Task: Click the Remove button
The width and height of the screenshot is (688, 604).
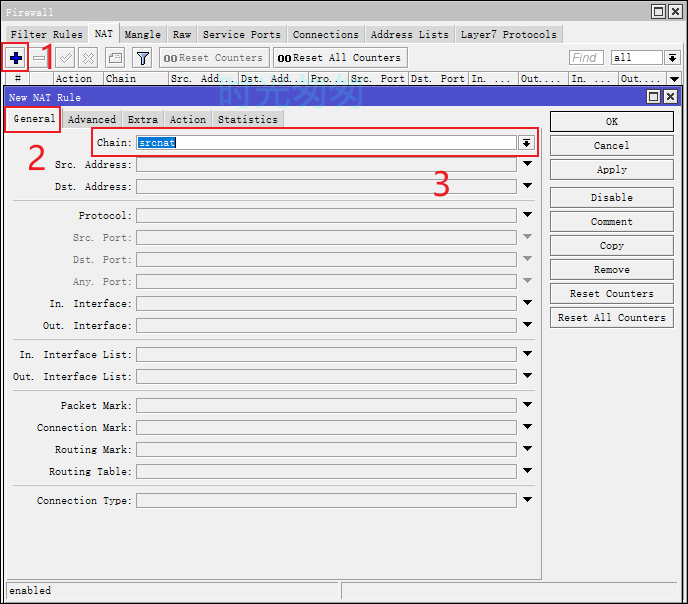Action: (612, 270)
